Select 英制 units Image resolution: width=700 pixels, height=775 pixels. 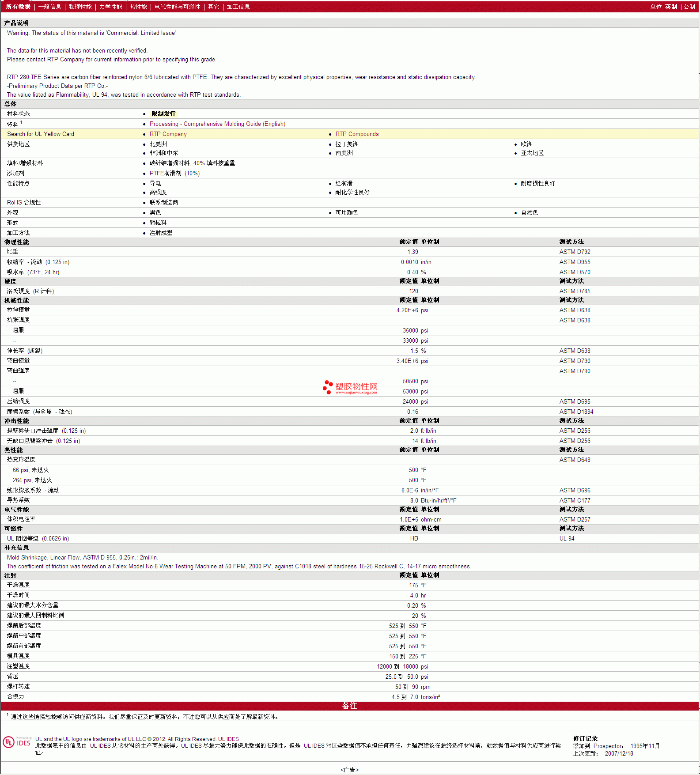click(x=671, y=7)
